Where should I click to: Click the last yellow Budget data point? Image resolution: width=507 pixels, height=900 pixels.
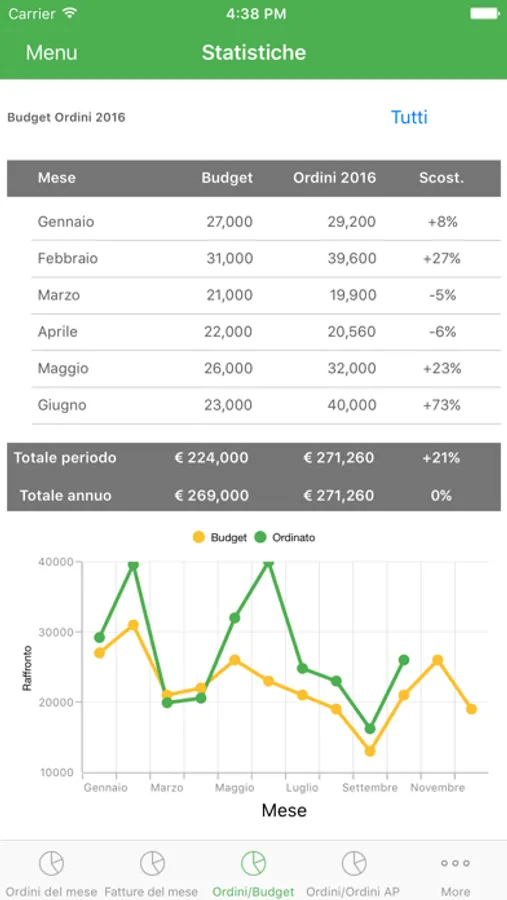(471, 709)
